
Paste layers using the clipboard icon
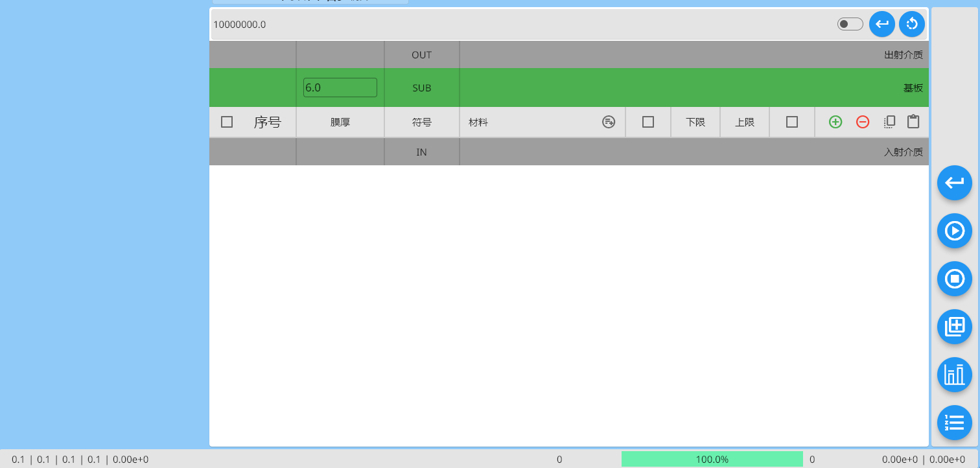913,121
